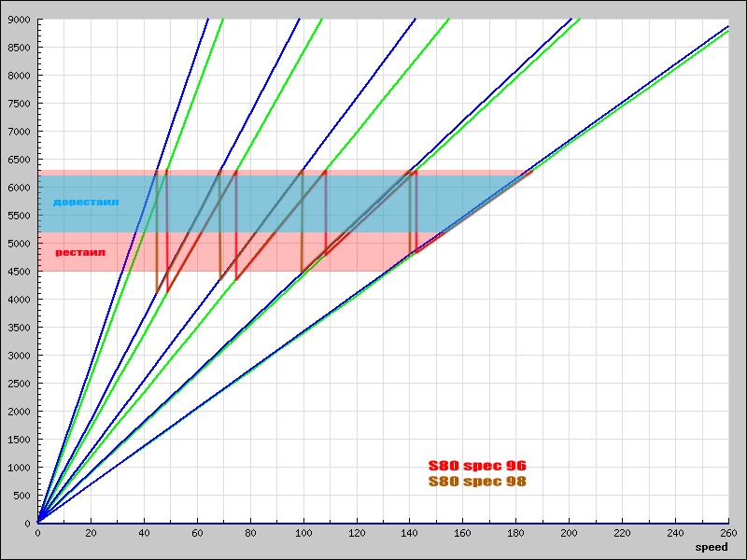Click the red 'S80 spec 96' legend label
This screenshot has width=747, height=560.
(x=477, y=465)
